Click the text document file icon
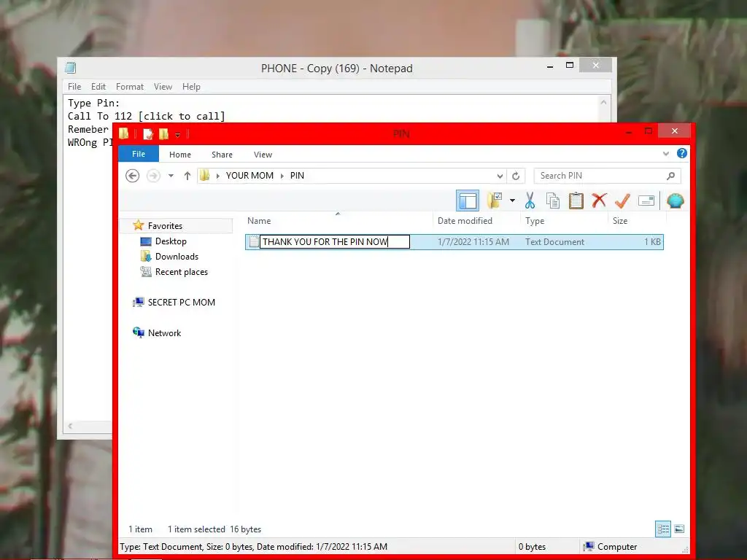Image resolution: width=747 pixels, height=560 pixels. (x=254, y=241)
